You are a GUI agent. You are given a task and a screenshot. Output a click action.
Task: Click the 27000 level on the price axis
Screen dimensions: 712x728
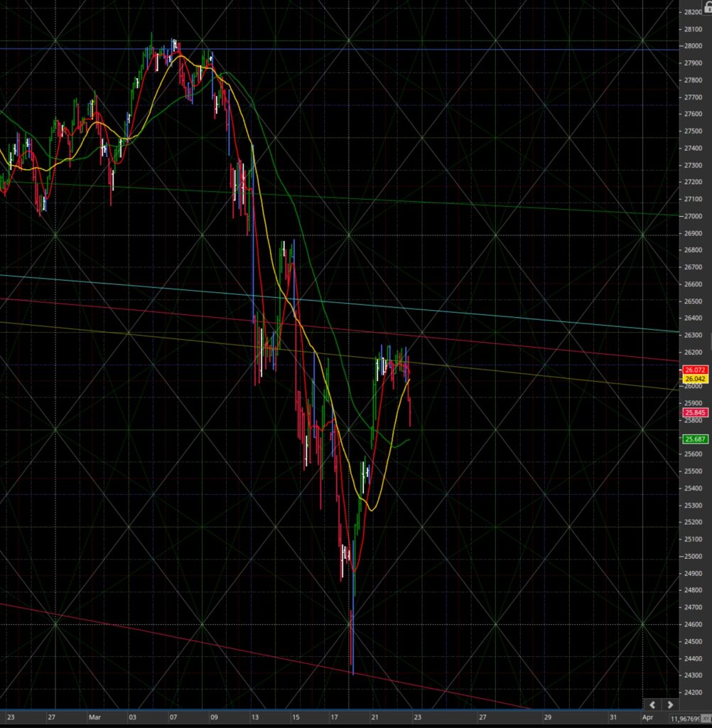point(693,216)
